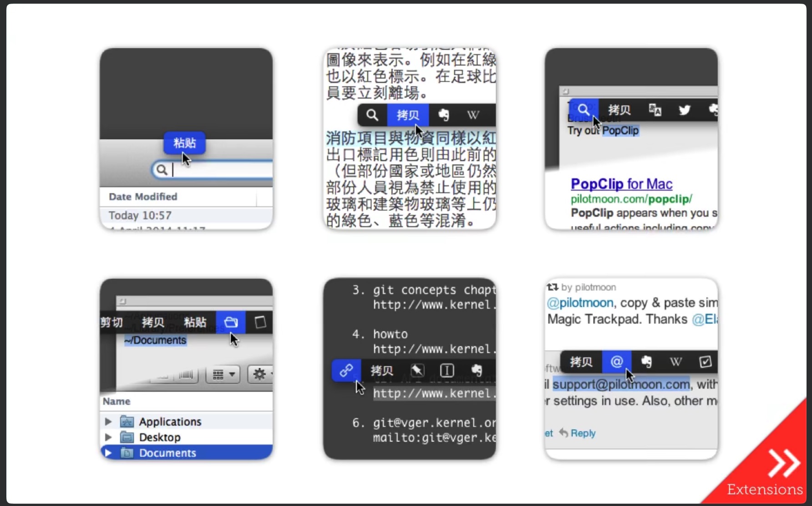Click highlighted search icon above Try out PopClip
Screen dimensions: 812x506
click(584, 110)
